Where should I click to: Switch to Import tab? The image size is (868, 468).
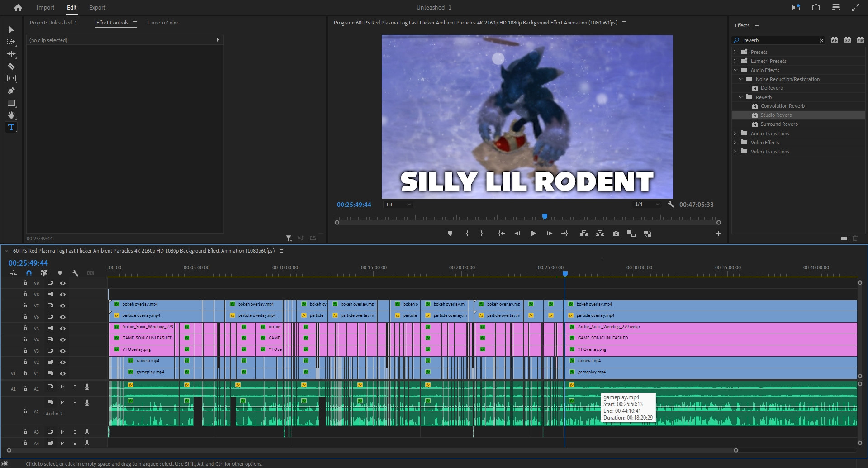(x=45, y=8)
